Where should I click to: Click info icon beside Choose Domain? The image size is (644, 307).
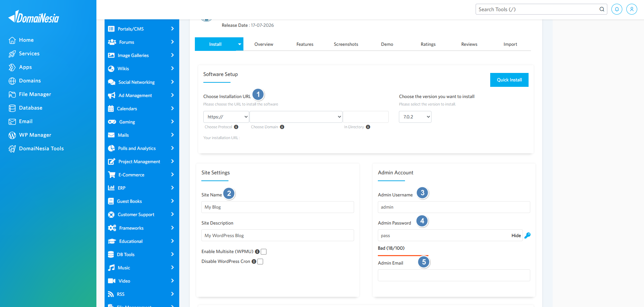(x=282, y=127)
